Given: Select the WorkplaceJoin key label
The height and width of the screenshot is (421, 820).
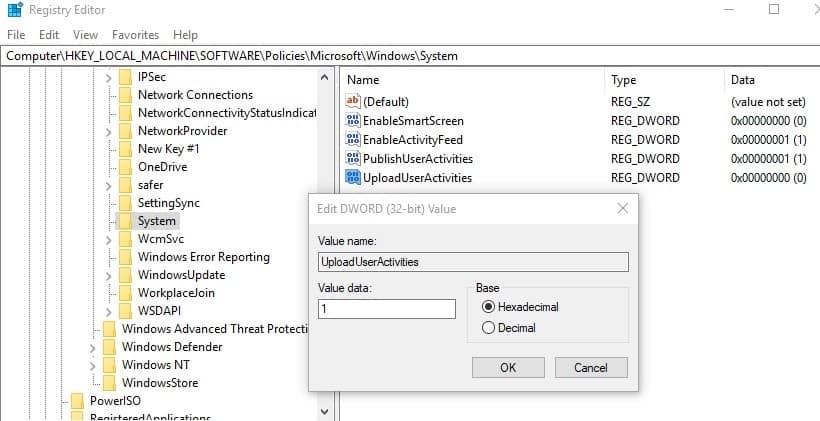Looking at the screenshot, I should [176, 293].
